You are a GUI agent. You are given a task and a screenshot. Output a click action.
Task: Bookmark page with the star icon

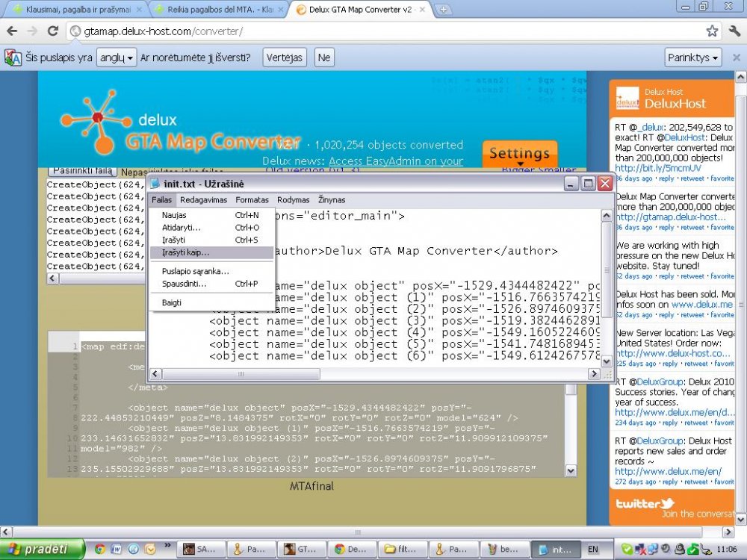click(712, 31)
